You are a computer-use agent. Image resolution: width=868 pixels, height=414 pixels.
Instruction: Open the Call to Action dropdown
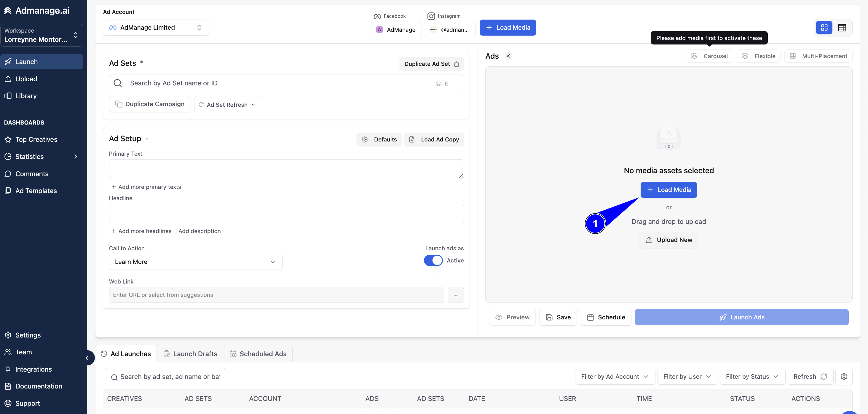click(x=195, y=262)
